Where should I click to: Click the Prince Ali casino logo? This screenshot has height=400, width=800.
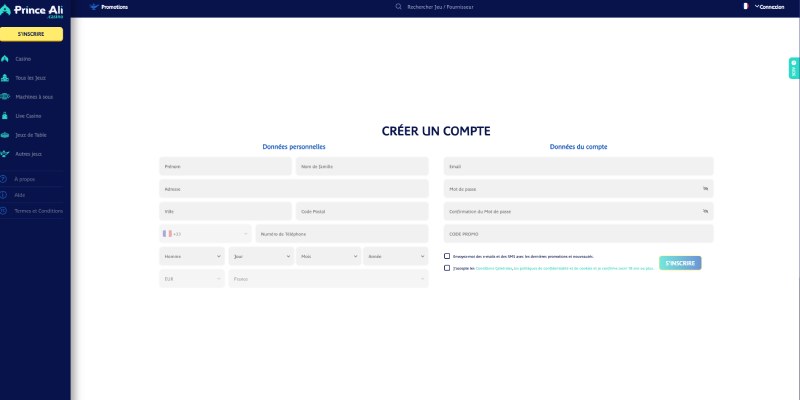[x=32, y=12]
